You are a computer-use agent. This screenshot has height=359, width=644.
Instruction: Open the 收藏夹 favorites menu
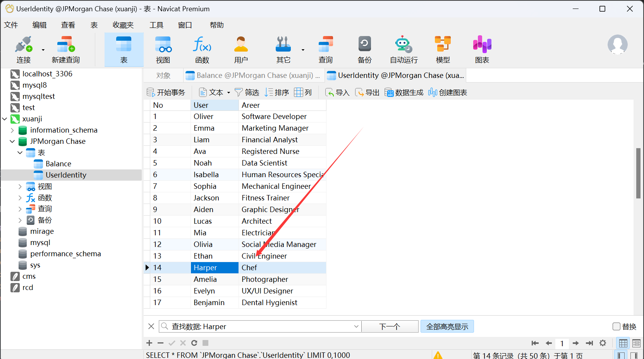tap(123, 25)
